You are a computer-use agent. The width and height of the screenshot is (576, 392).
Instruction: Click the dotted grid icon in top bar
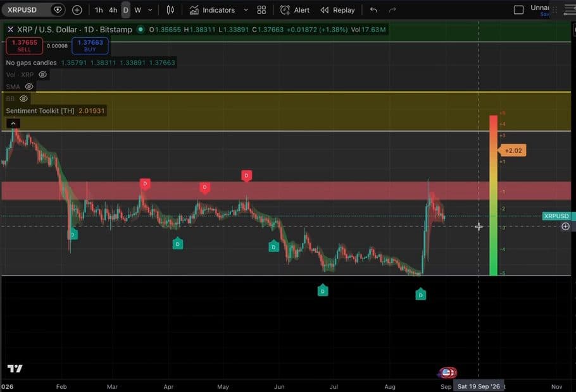click(554, 10)
